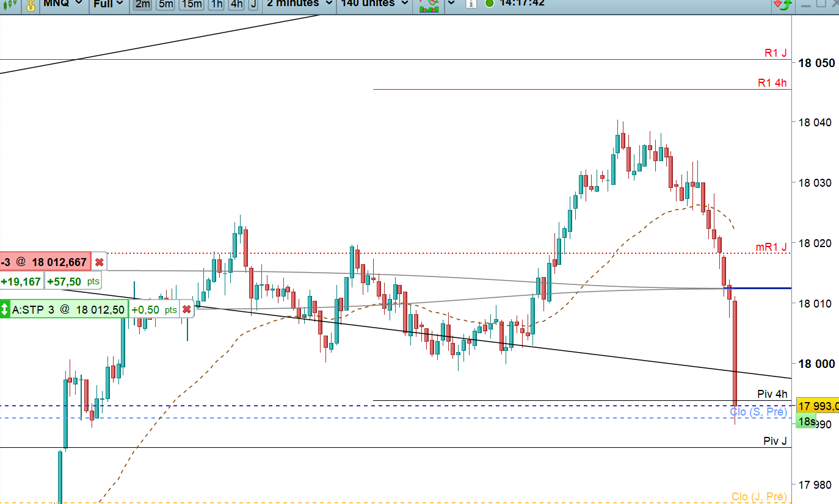The height and width of the screenshot is (504, 839).
Task: Click the Piv J pivot label
Action: pos(775,441)
